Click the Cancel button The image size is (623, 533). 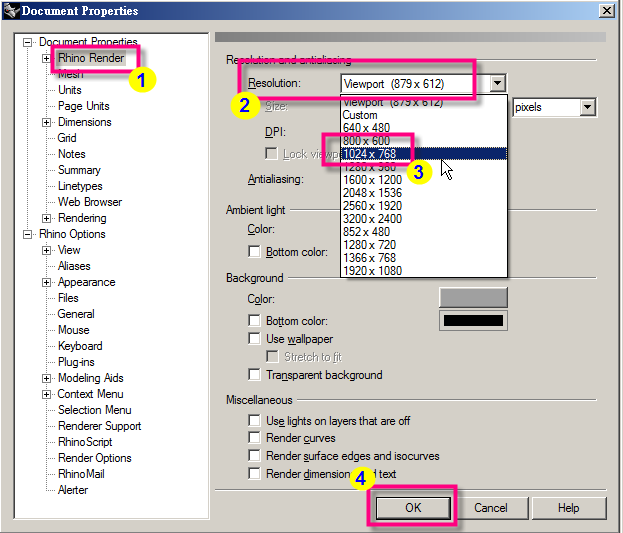[x=491, y=508]
